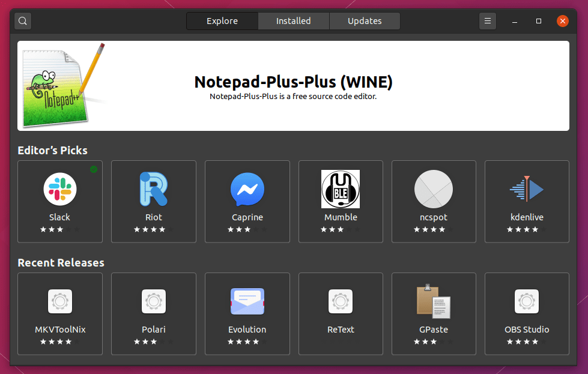588x374 pixels.
Task: Open the Notepad-Plus-Plus featured banner
Action: 294,85
